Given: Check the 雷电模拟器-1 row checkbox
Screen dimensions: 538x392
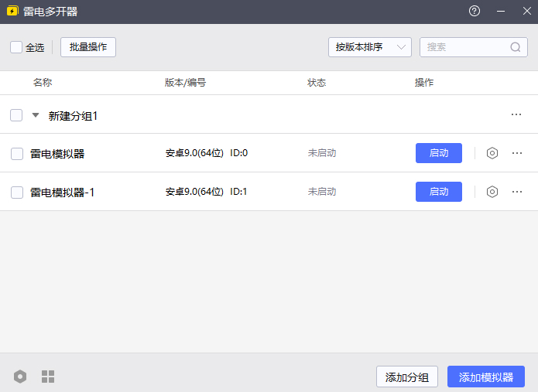Looking at the screenshot, I should [x=17, y=193].
